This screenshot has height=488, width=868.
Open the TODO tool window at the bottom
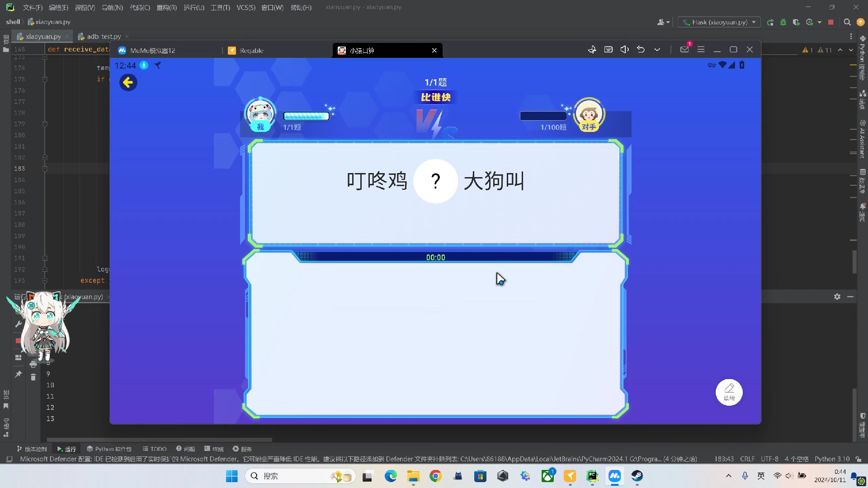tap(154, 449)
